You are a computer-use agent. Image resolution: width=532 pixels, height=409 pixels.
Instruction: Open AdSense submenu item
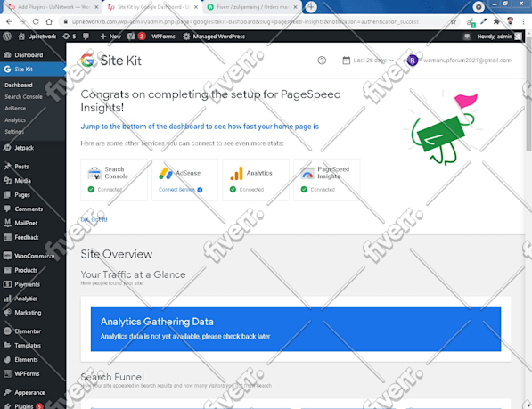coord(15,108)
